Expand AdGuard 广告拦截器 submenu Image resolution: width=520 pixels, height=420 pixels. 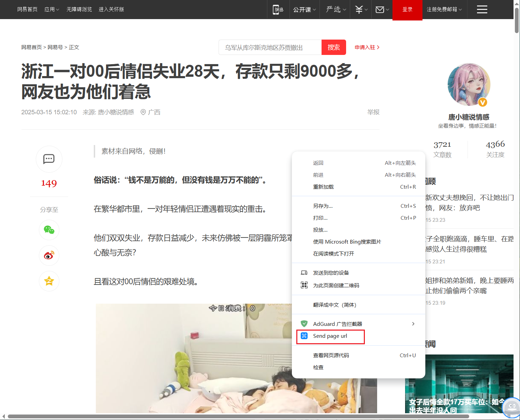click(358, 324)
